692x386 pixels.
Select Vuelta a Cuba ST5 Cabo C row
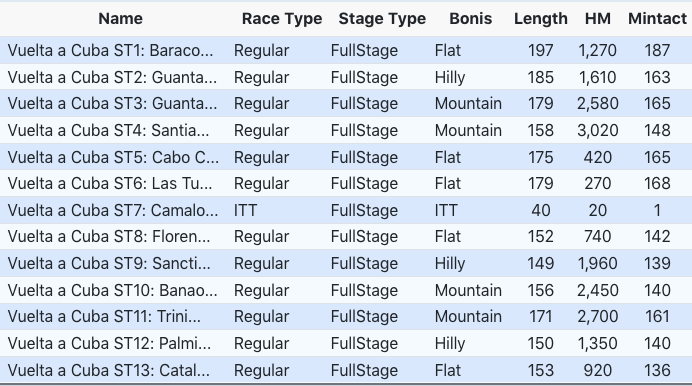346,157
